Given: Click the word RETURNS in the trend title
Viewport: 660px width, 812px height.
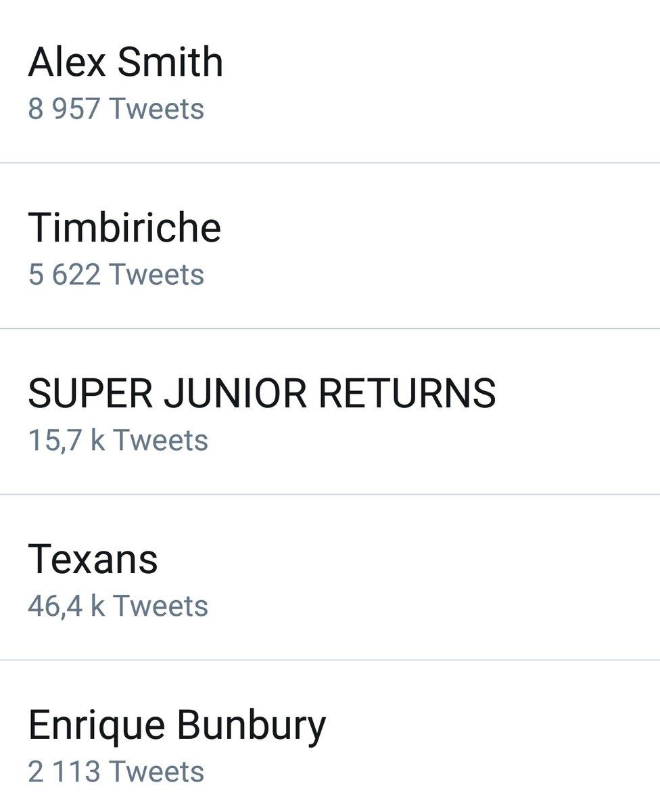Looking at the screenshot, I should point(407,393).
